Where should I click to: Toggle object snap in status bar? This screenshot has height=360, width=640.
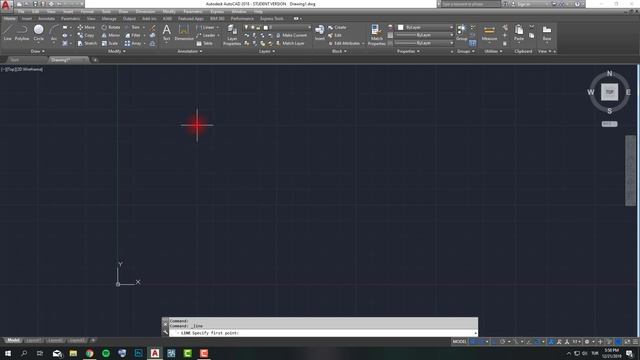tap(537, 342)
